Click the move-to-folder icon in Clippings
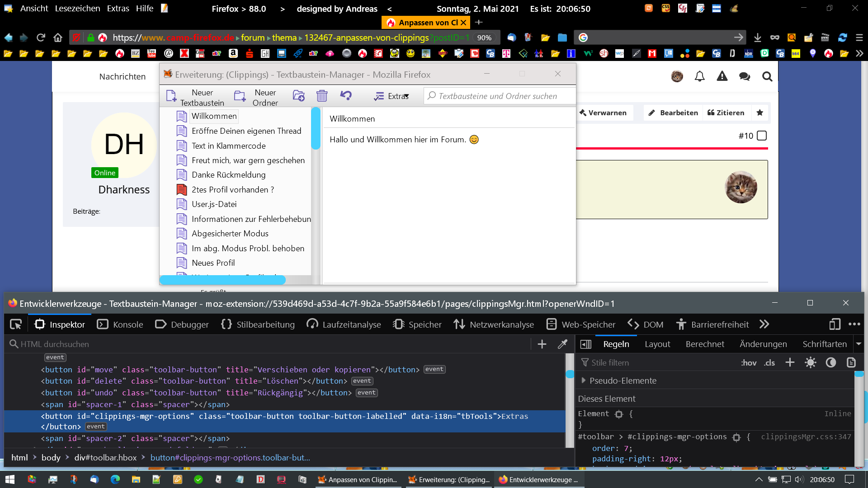This screenshot has width=868, height=488. pyautogui.click(x=298, y=96)
